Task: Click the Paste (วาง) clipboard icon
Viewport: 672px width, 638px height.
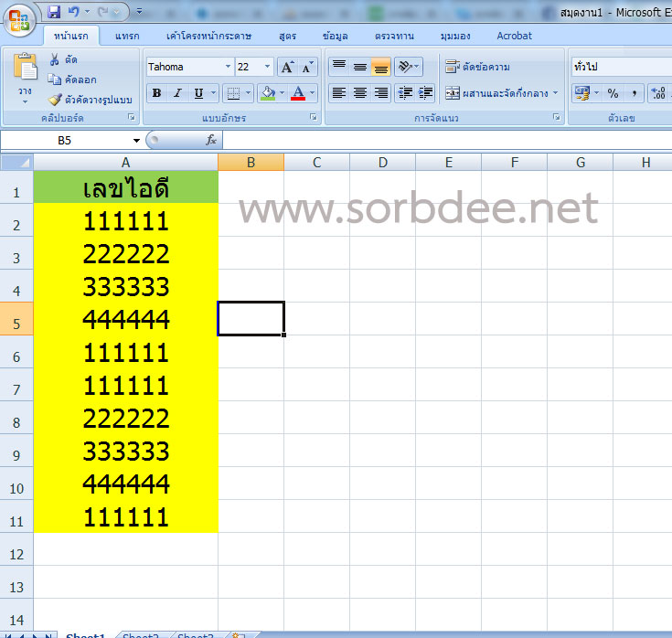Action: (x=25, y=67)
